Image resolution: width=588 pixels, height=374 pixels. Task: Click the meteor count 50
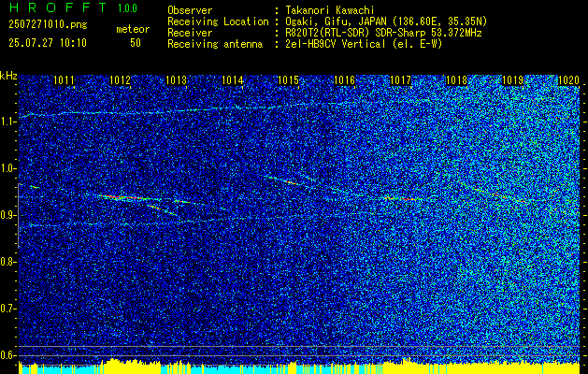[x=136, y=43]
